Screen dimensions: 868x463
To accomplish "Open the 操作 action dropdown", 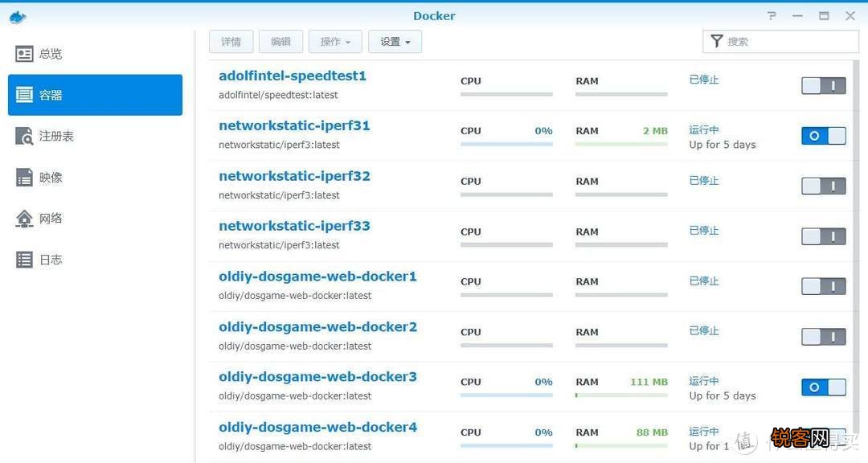I will [x=335, y=42].
